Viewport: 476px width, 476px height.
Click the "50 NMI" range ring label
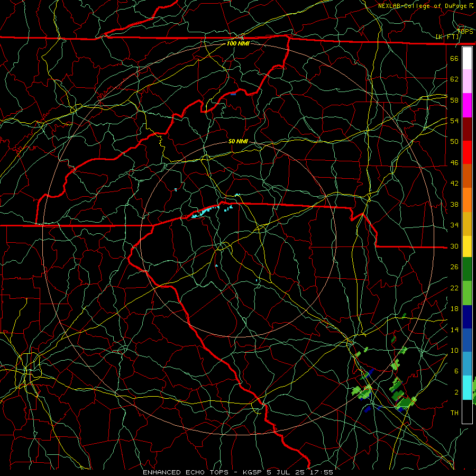(x=238, y=141)
